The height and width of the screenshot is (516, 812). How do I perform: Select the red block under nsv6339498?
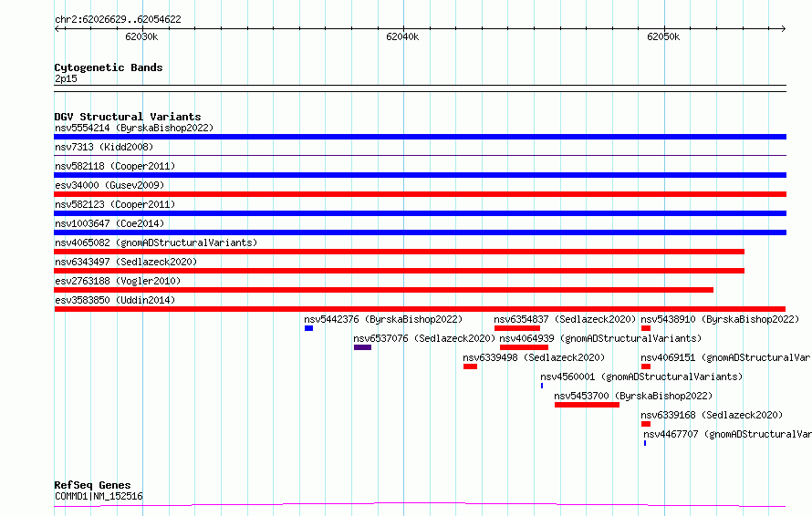pyautogui.click(x=470, y=366)
